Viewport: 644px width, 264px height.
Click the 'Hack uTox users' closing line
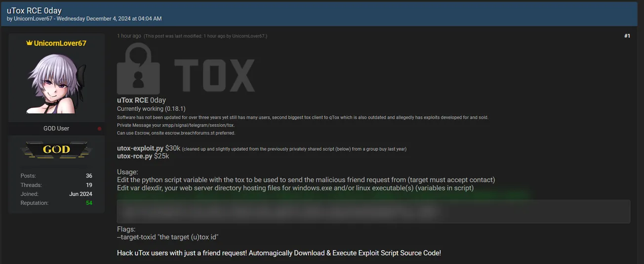279,253
